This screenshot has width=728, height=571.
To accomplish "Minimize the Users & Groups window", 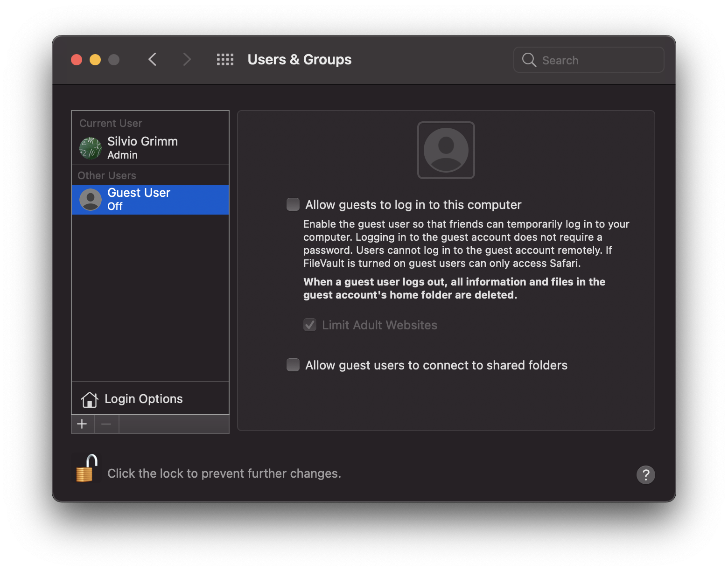I will 95,60.
